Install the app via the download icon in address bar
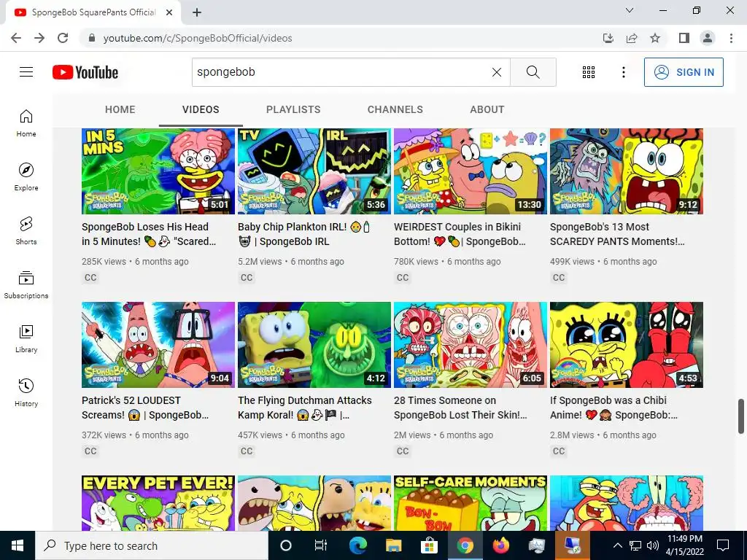The width and height of the screenshot is (747, 560). (x=608, y=38)
